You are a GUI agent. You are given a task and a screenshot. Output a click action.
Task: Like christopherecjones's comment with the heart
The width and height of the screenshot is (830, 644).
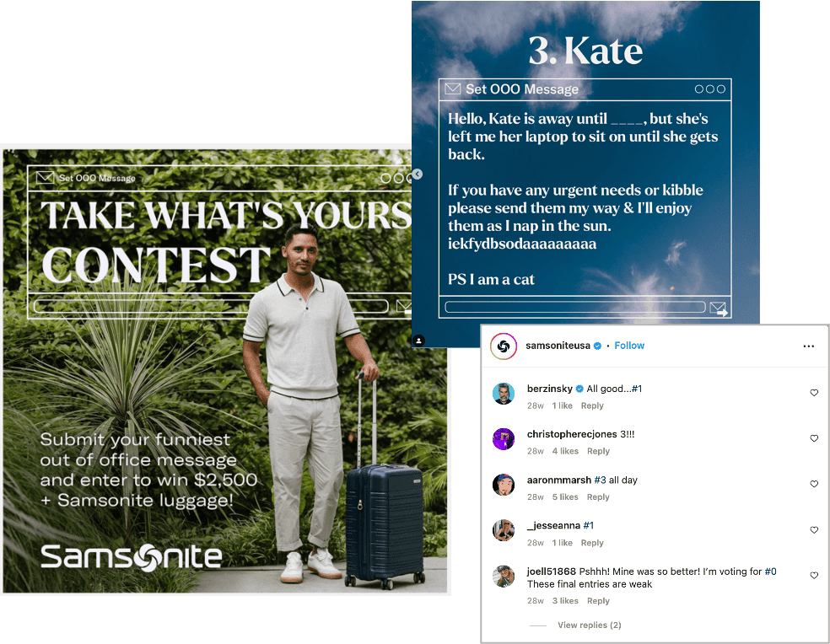814,438
